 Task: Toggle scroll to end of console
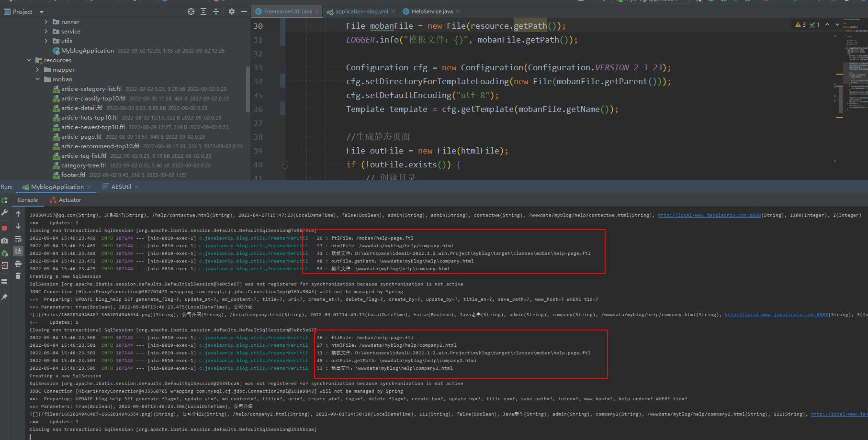(x=18, y=251)
